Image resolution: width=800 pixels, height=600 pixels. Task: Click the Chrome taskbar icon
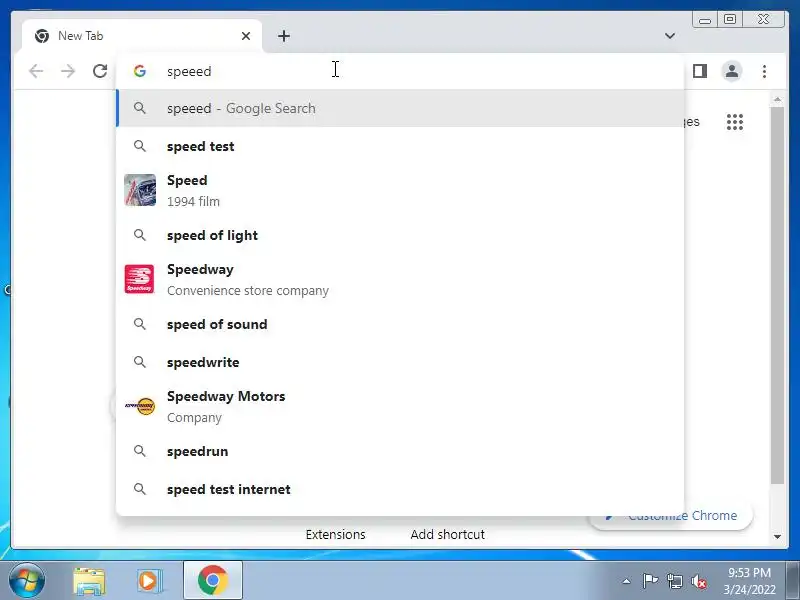213,581
